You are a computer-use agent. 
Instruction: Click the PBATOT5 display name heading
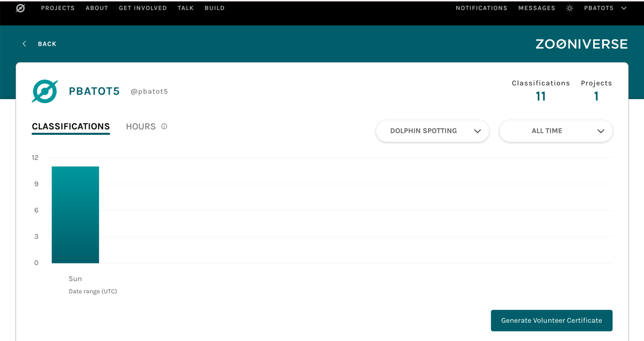tap(94, 92)
